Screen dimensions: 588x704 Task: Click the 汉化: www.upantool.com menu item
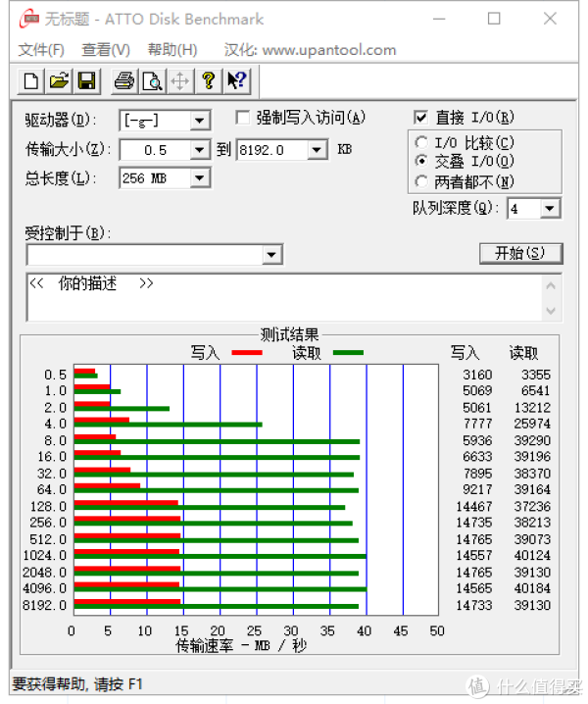click(x=310, y=50)
